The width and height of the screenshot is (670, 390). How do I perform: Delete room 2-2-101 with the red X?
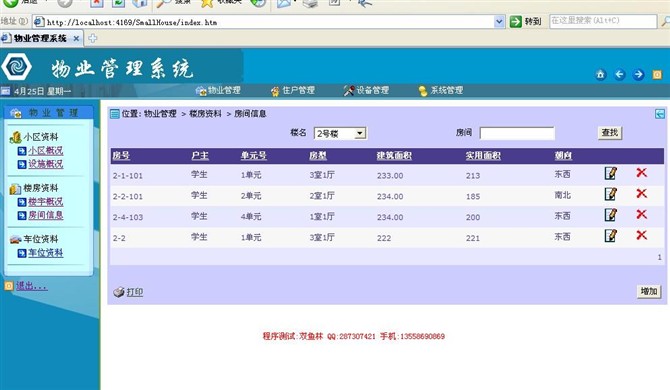tap(641, 194)
